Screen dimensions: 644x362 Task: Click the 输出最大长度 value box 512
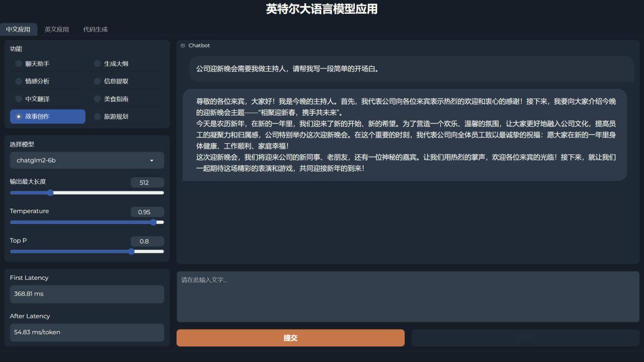tap(147, 183)
